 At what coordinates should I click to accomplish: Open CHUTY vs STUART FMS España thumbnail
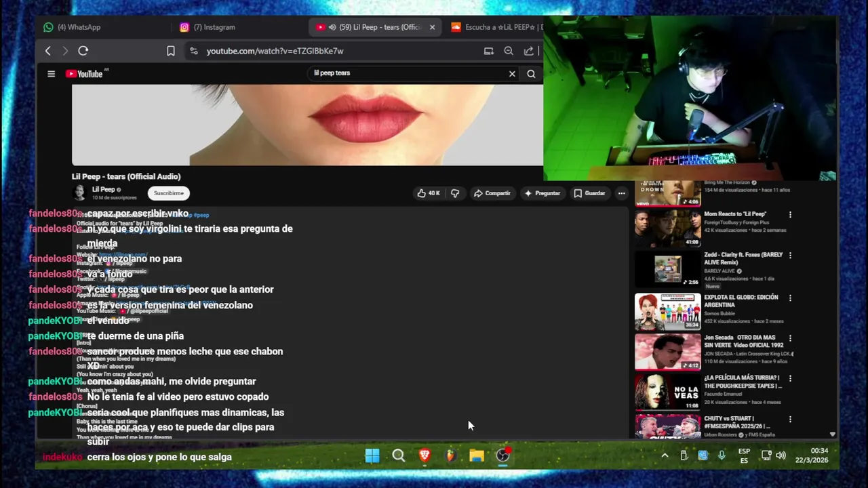(667, 426)
